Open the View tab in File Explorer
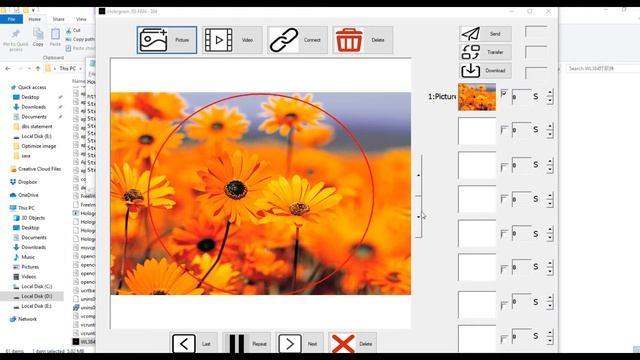 click(x=81, y=19)
